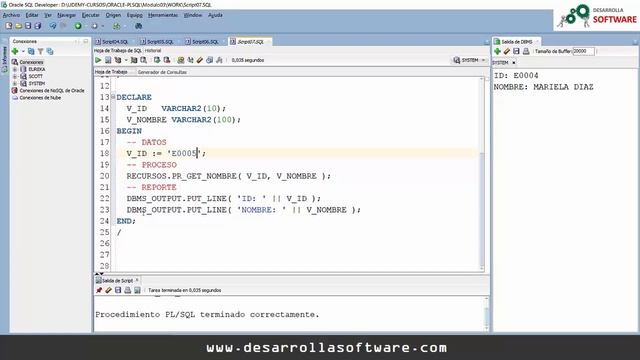Image resolution: width=640 pixels, height=360 pixels.
Task: Click the save icon in Salida de Script
Action: pos(118,290)
